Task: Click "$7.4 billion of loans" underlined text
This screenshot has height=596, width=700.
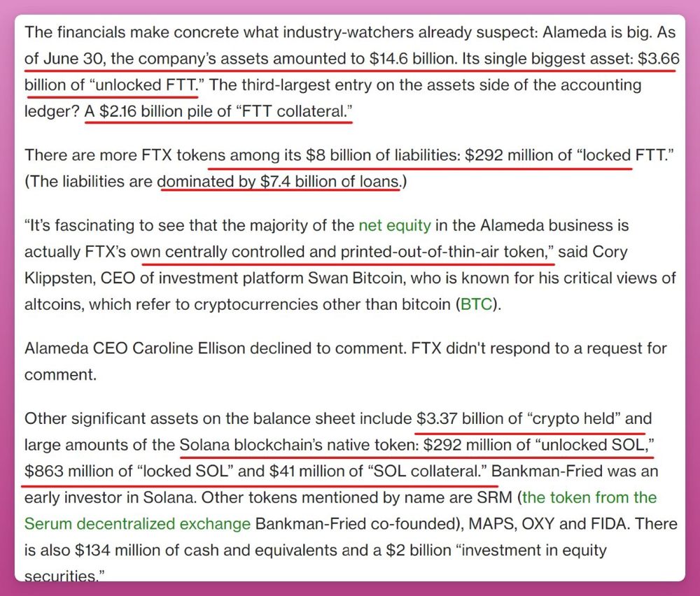Action: pyautogui.click(x=329, y=182)
